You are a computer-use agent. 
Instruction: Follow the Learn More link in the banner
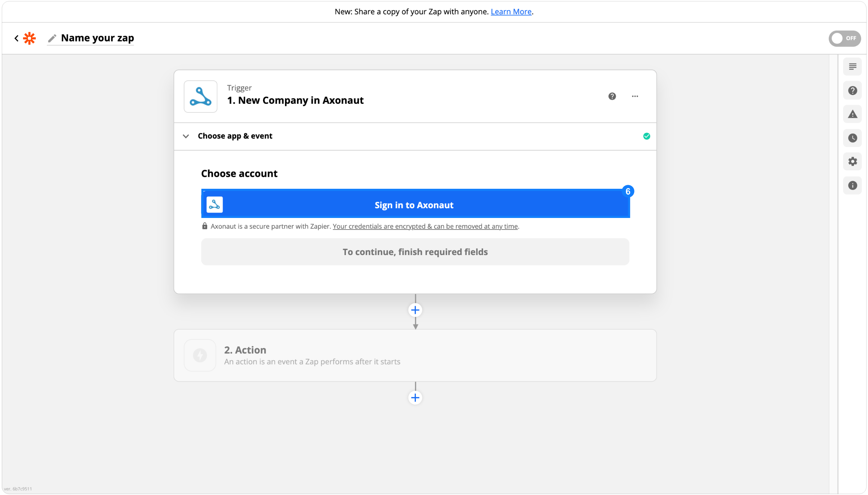click(x=511, y=12)
